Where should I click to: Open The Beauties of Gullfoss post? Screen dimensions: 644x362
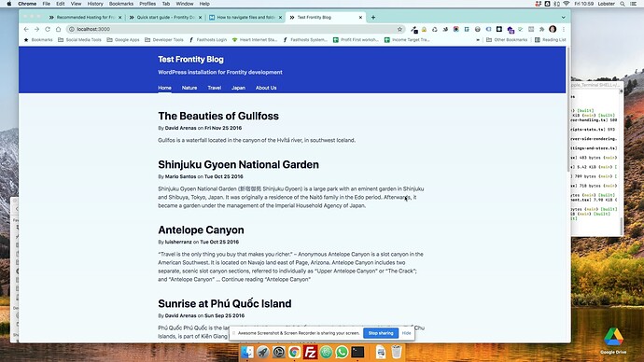click(x=218, y=116)
